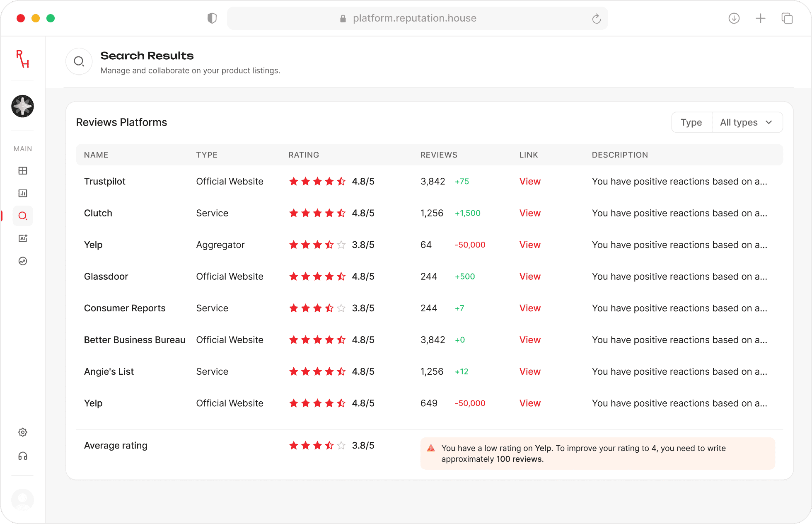Click the LINK column header

tap(529, 155)
